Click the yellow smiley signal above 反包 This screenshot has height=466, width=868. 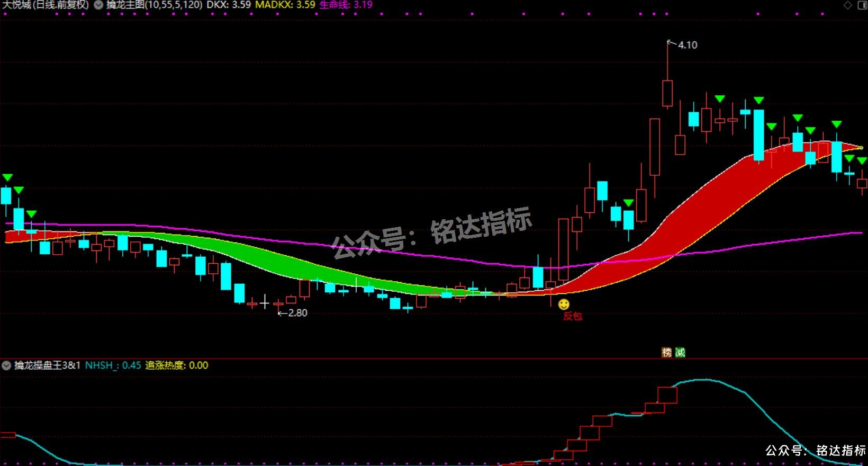coord(564,304)
